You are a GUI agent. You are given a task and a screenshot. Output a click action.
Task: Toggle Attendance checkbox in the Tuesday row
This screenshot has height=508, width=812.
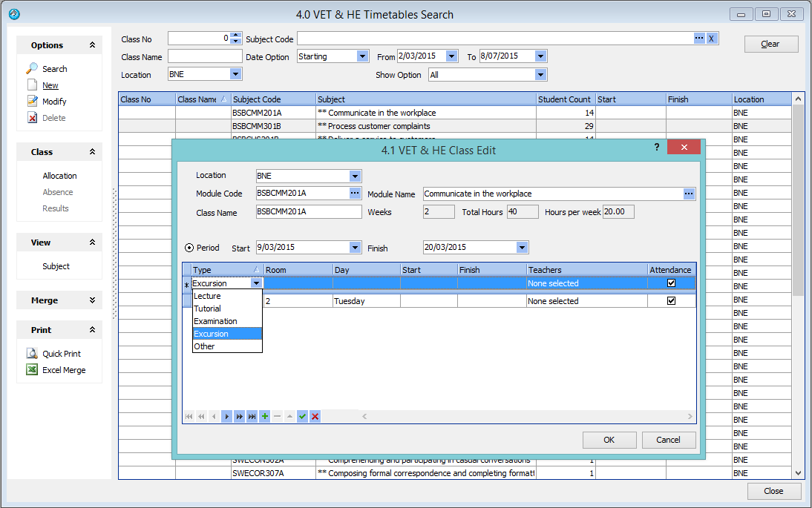click(671, 301)
